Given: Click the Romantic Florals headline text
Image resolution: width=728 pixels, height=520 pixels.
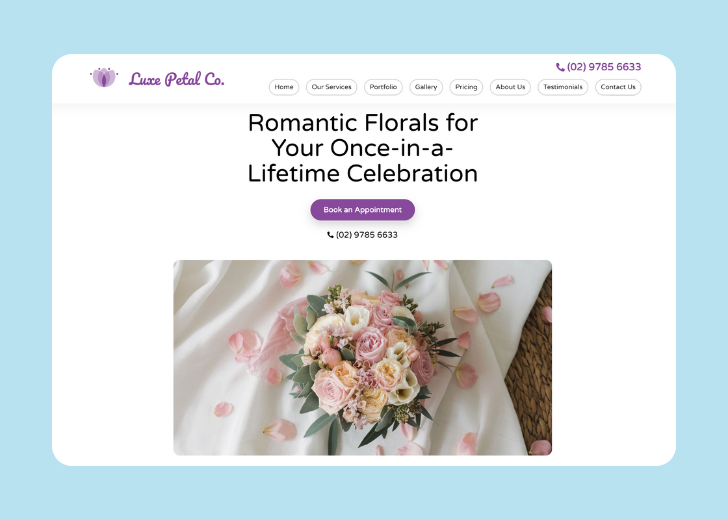Looking at the screenshot, I should coord(362,148).
